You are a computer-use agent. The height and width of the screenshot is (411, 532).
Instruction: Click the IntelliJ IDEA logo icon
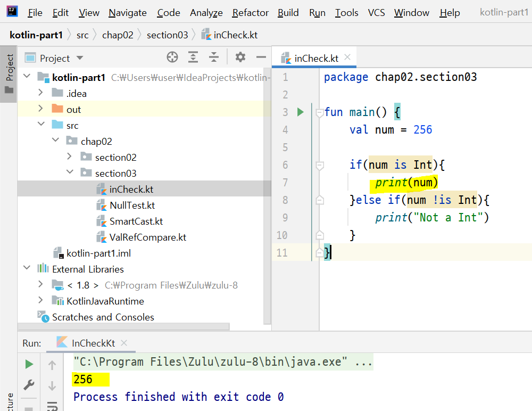pyautogui.click(x=12, y=11)
